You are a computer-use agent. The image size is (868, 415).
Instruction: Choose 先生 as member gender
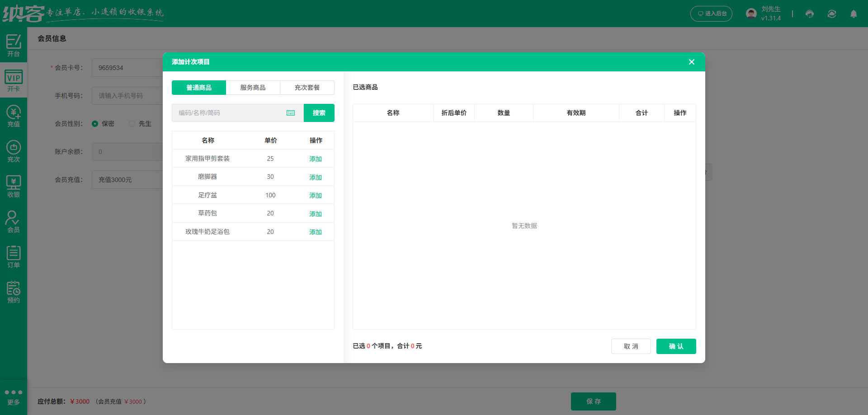click(x=132, y=123)
